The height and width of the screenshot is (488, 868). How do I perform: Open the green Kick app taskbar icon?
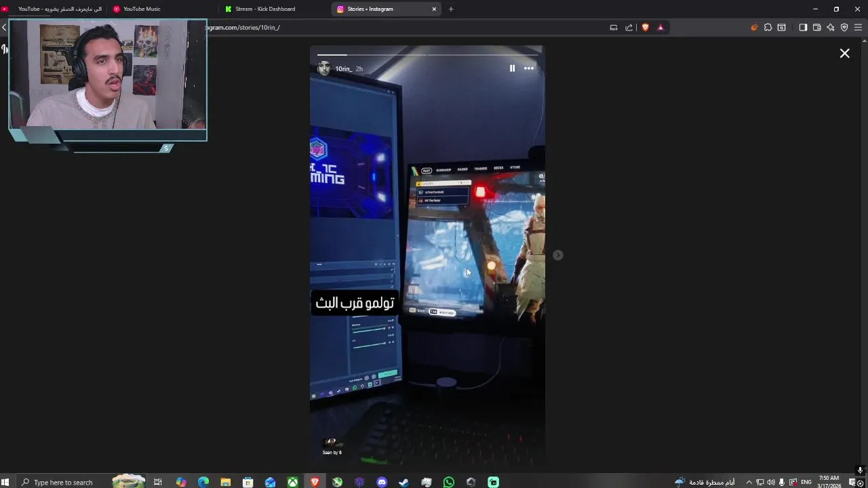click(494, 482)
